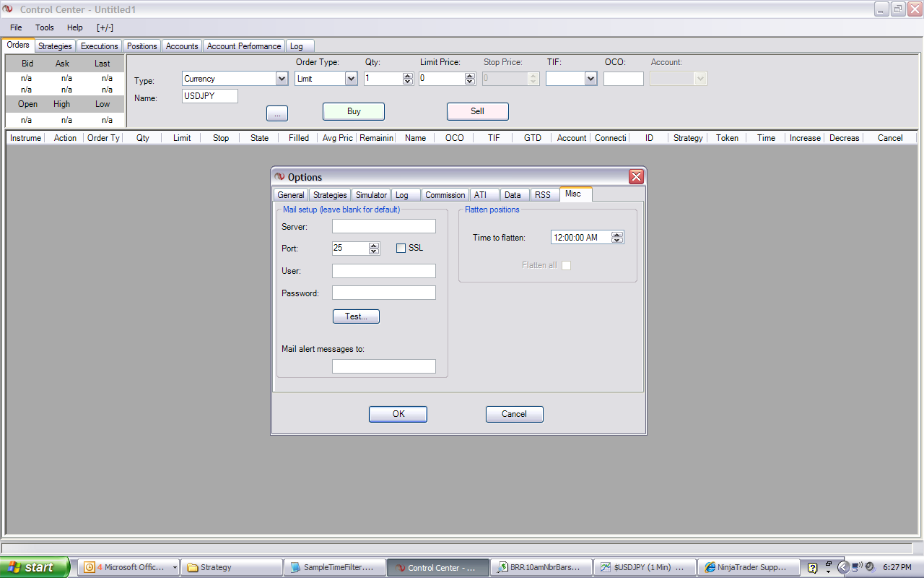Switch to the Executions tab

click(100, 46)
